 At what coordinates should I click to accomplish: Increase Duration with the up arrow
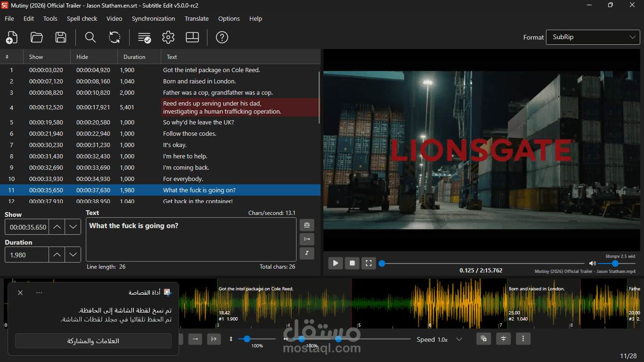57,255
